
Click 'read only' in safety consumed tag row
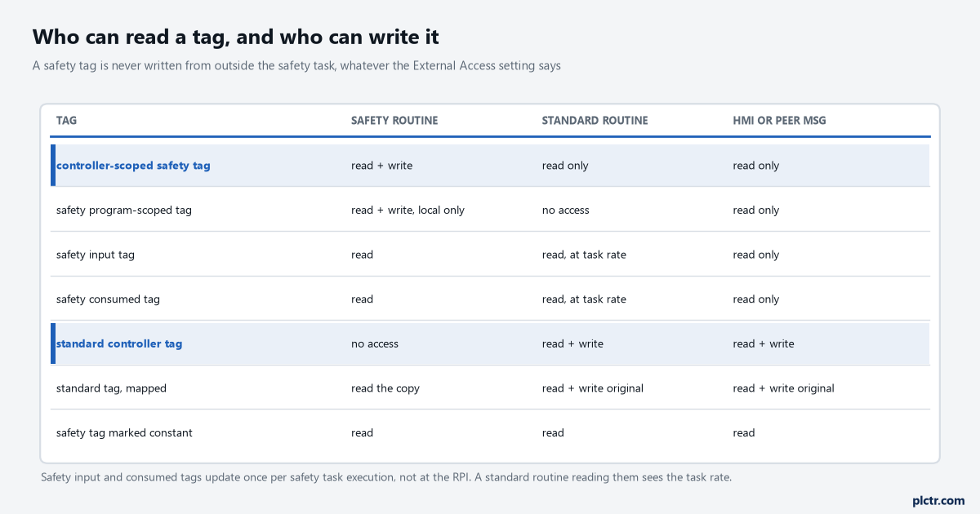pyautogui.click(x=756, y=299)
